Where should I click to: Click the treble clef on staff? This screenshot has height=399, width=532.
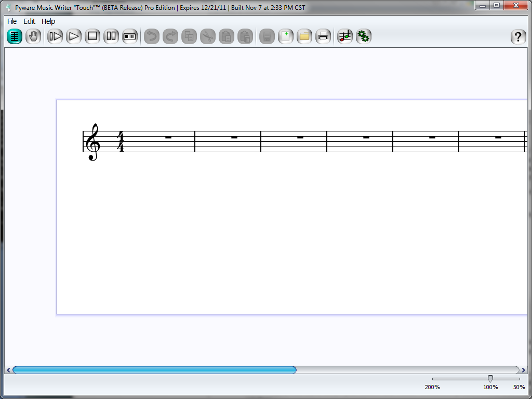pyautogui.click(x=93, y=142)
